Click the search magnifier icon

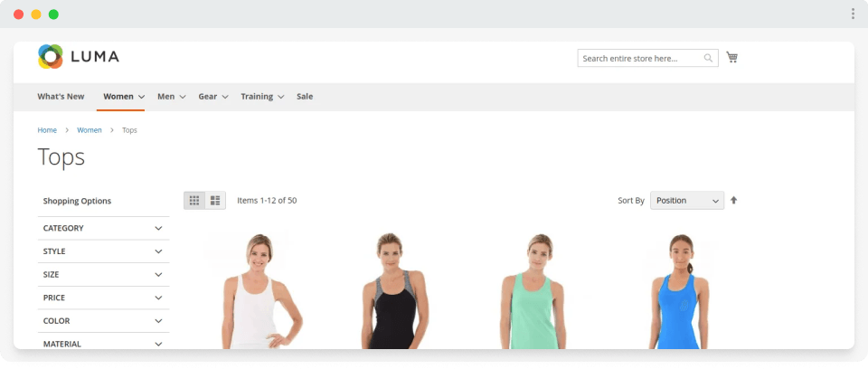point(708,59)
